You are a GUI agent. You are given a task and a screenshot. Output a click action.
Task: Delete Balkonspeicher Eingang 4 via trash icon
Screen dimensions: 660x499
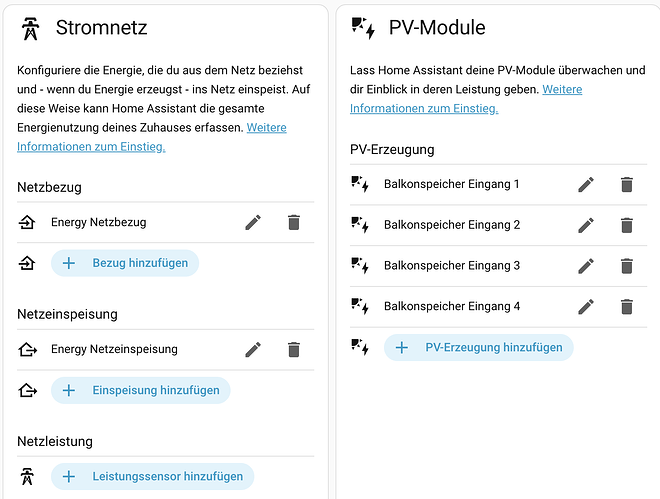627,307
